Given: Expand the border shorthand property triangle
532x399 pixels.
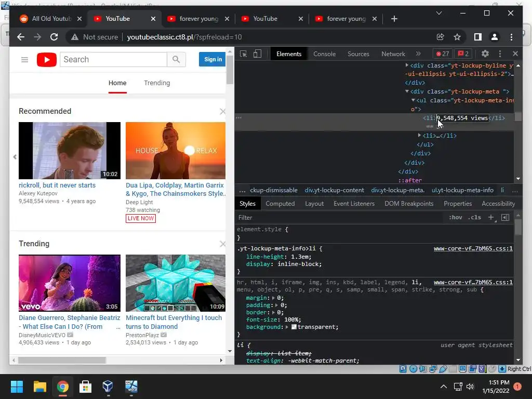Looking at the screenshot, I should (x=273, y=312).
